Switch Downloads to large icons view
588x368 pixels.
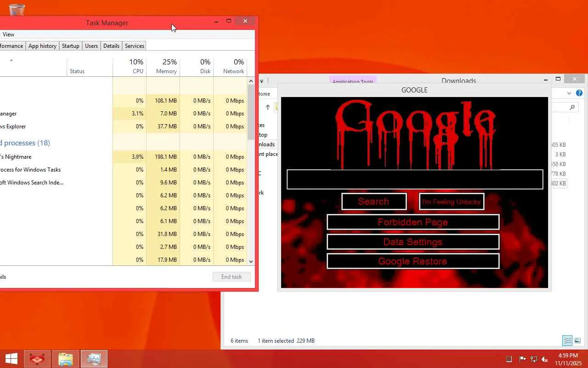coord(577,341)
